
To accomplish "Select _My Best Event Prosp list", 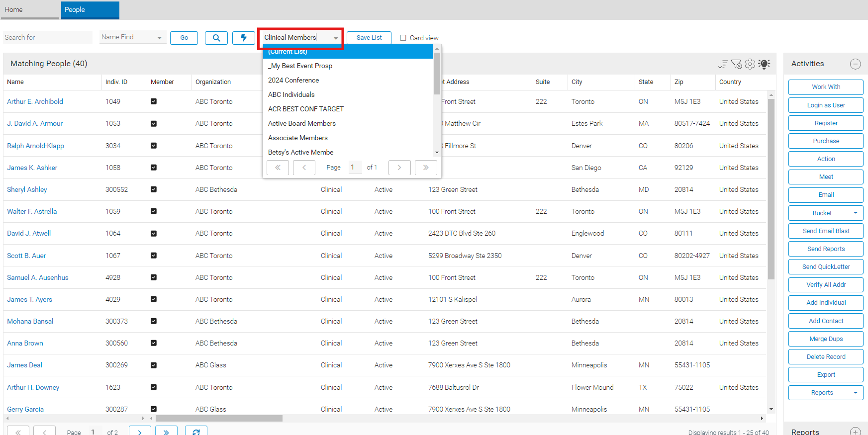I will [x=348, y=66].
